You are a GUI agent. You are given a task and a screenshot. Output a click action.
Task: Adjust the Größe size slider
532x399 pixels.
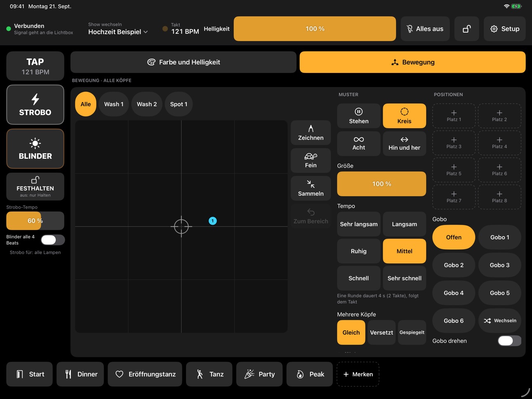(381, 184)
